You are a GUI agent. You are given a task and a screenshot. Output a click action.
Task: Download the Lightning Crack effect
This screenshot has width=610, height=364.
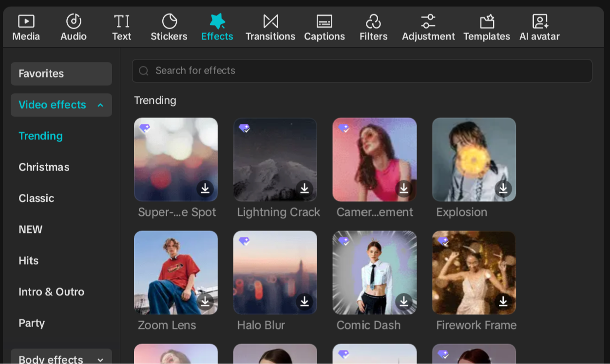[305, 188]
